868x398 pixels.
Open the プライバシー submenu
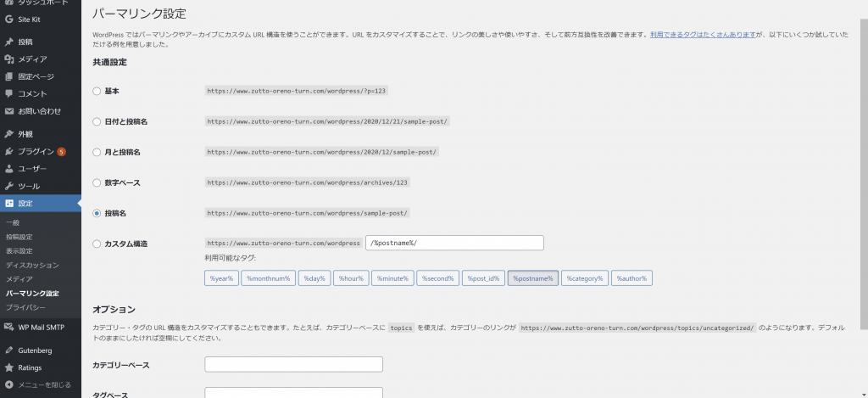click(x=25, y=307)
